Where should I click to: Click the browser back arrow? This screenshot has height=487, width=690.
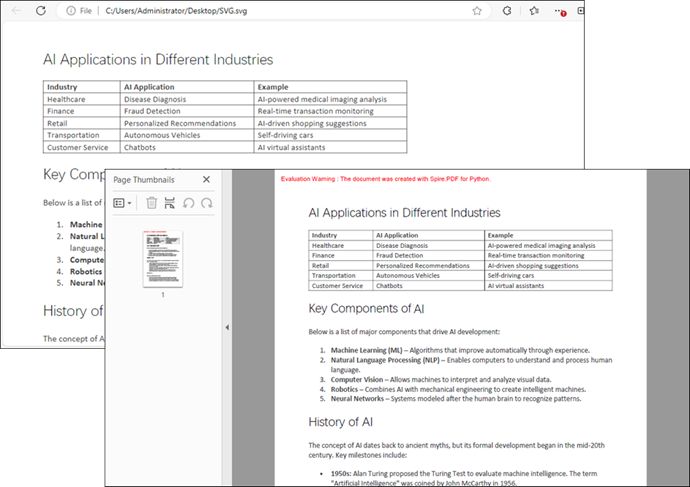point(16,11)
